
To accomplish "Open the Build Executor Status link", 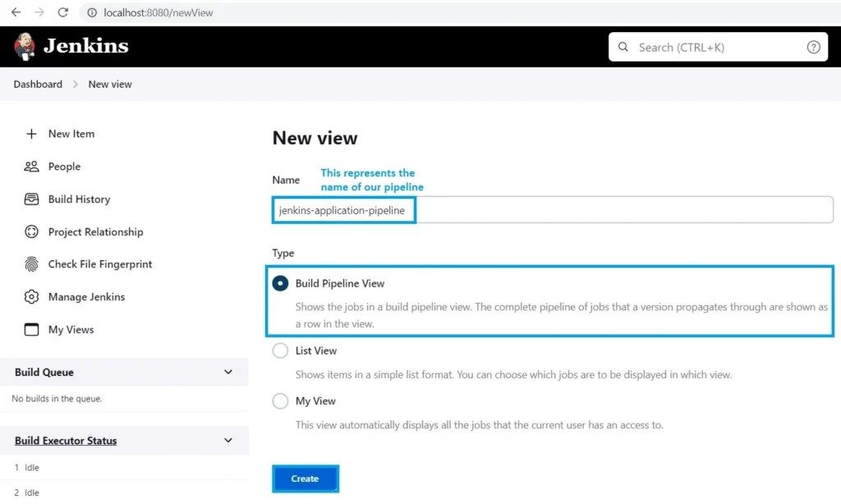I will (x=66, y=441).
